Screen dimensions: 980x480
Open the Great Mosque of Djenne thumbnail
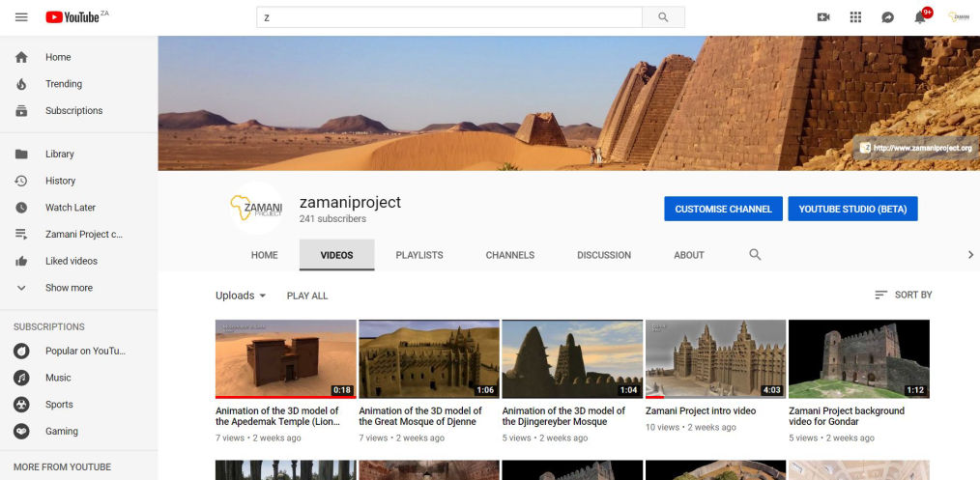[429, 359]
